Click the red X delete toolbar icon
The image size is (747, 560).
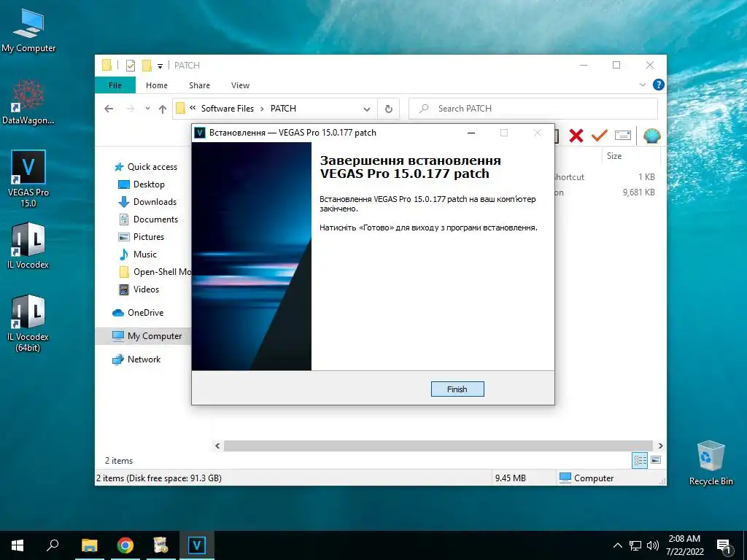point(576,136)
